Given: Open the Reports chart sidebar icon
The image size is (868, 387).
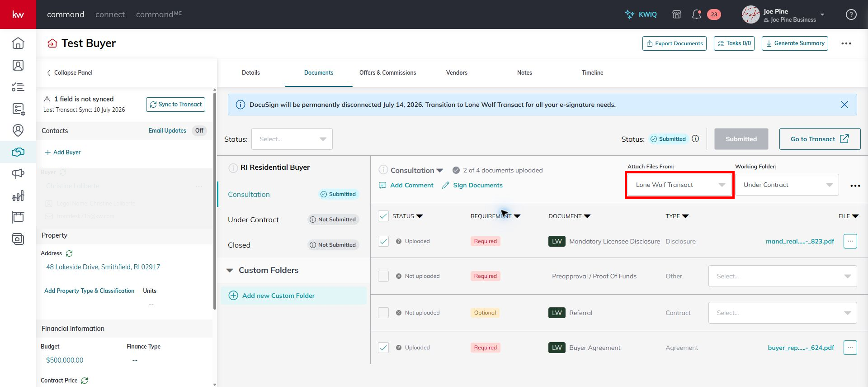Looking at the screenshot, I should coord(18,196).
